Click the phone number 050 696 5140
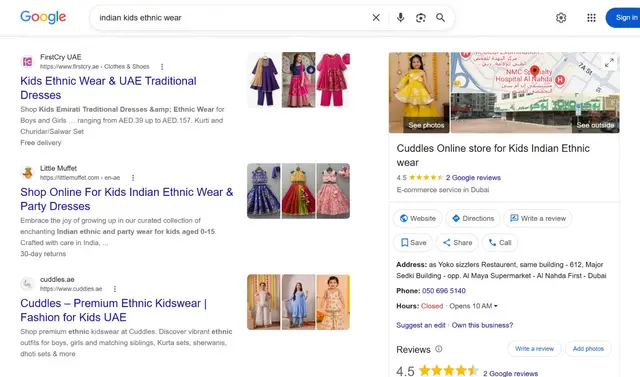Viewport: 640px width, 377px height. pyautogui.click(x=444, y=291)
